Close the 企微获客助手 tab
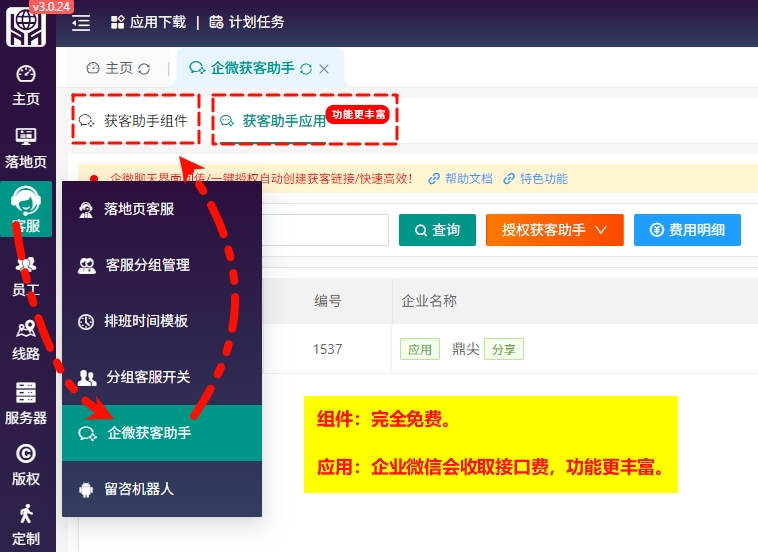The image size is (758, 552). pyautogui.click(x=324, y=69)
